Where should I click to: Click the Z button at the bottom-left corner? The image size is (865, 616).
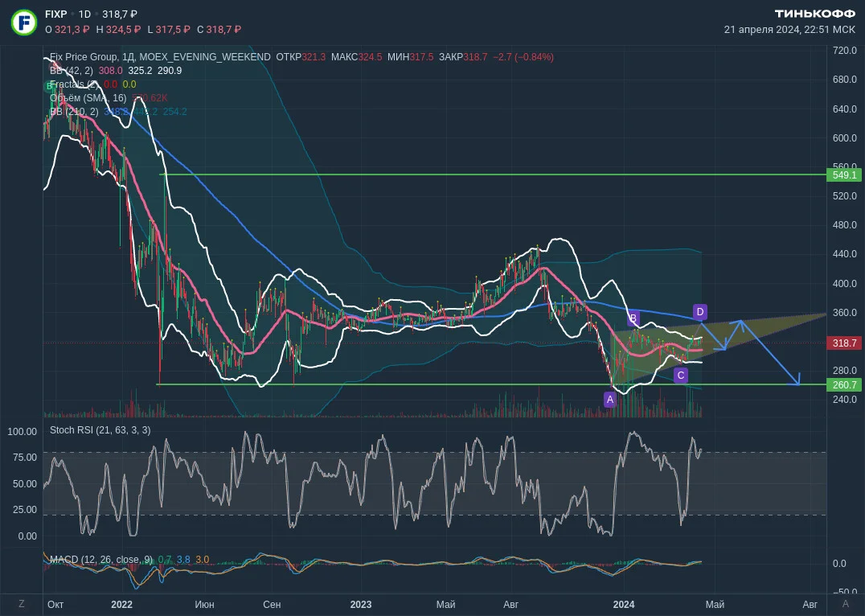(x=22, y=604)
